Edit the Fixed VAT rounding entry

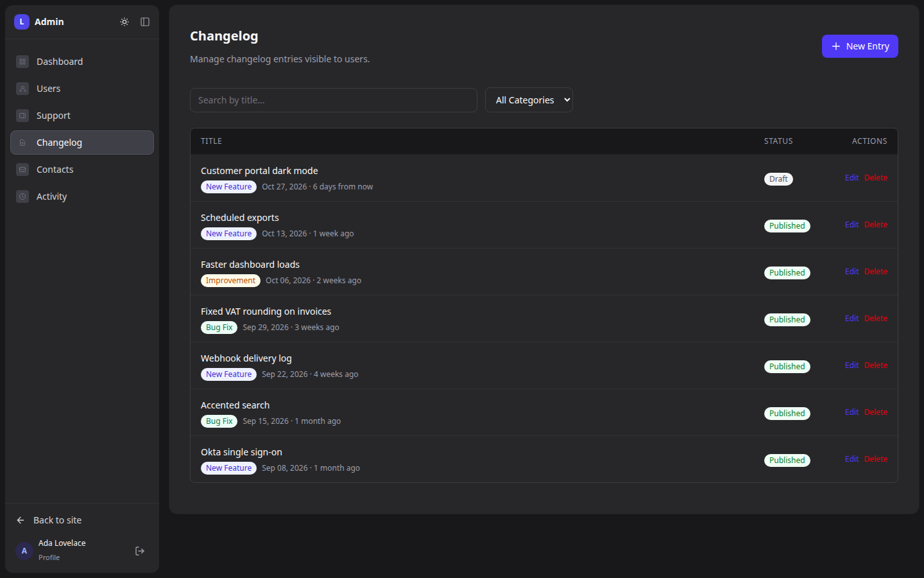point(851,319)
